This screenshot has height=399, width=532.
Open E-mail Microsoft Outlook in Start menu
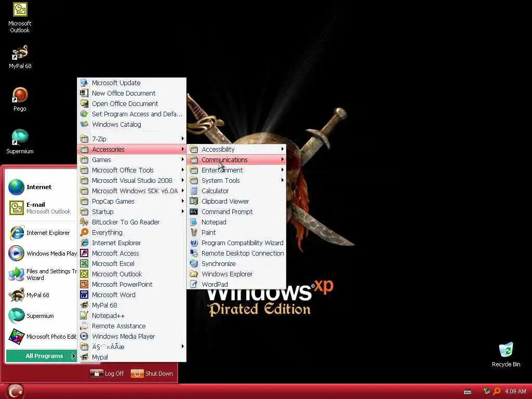click(x=42, y=208)
